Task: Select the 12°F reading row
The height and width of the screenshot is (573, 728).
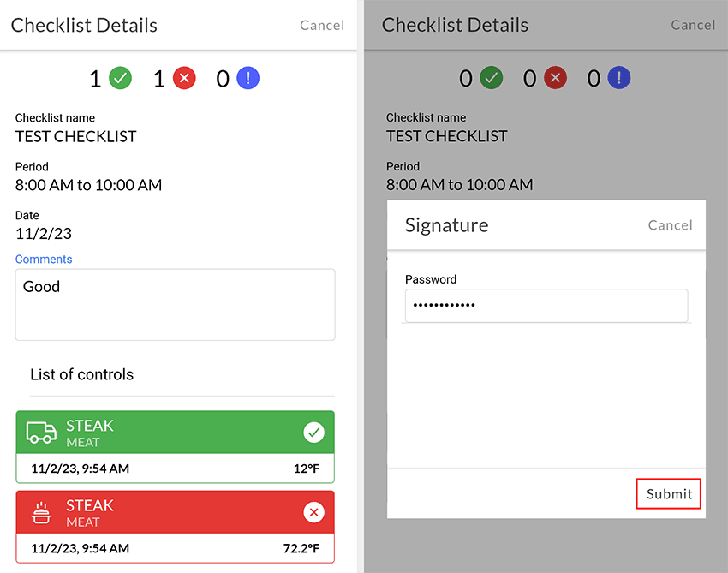Action: point(175,469)
